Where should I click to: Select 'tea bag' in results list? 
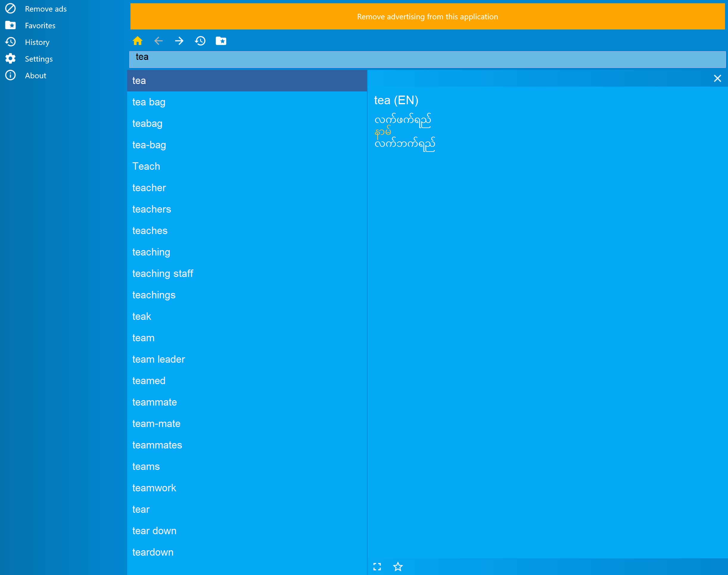click(x=149, y=102)
